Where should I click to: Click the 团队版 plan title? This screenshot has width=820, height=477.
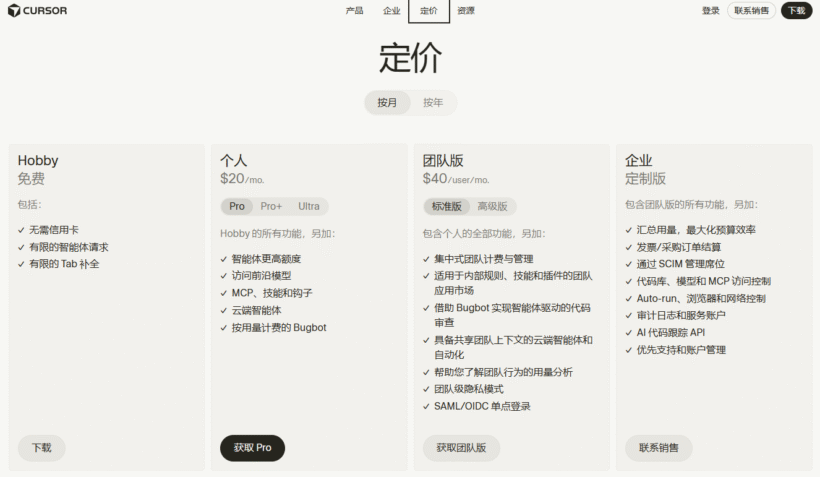pos(443,161)
